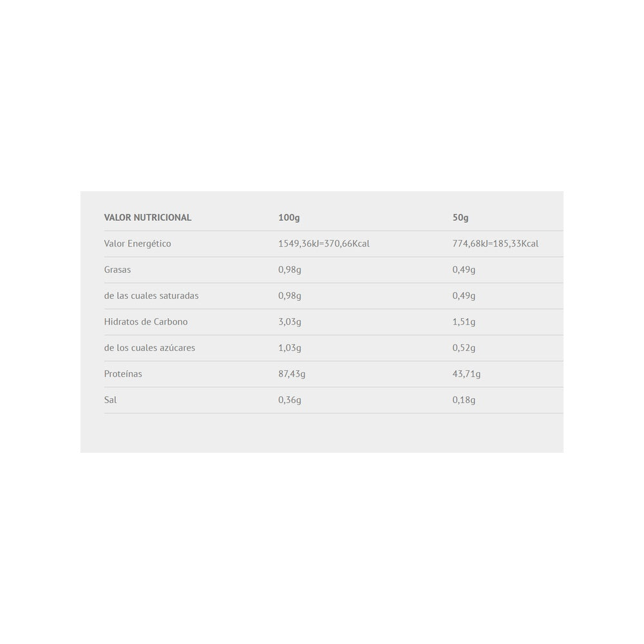Select the 50g column header
The width and height of the screenshot is (644, 644).
point(460,218)
